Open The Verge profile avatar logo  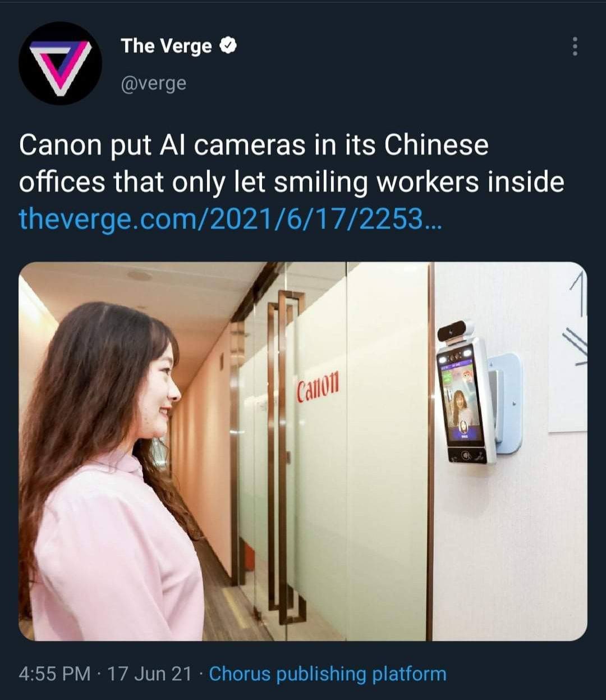tap(61, 63)
